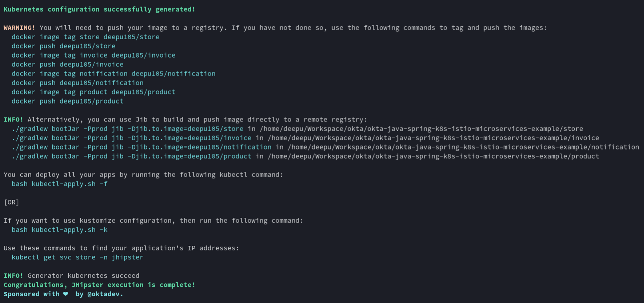
Task: Click the "docker push deepu105/notification" command
Action: point(77,83)
